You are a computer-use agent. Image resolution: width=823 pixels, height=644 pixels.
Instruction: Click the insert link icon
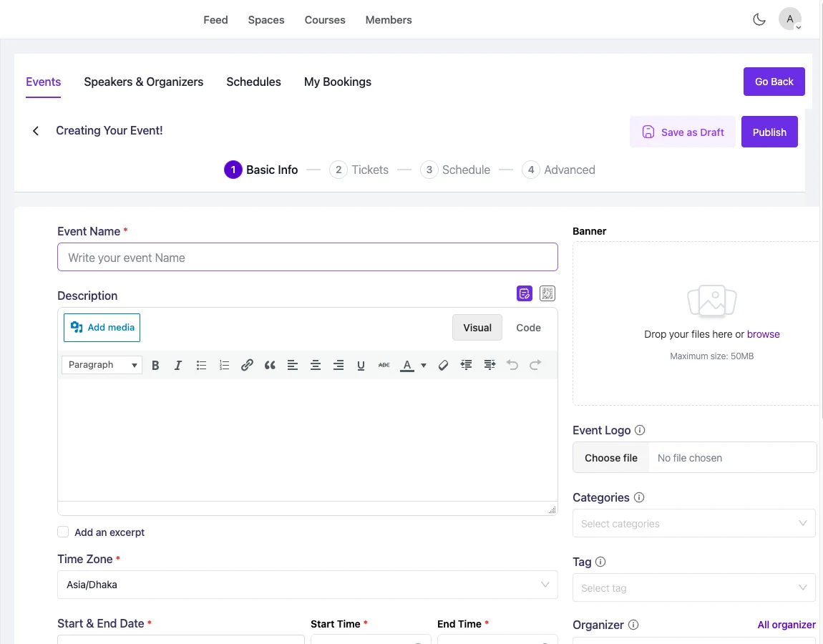pyautogui.click(x=247, y=366)
